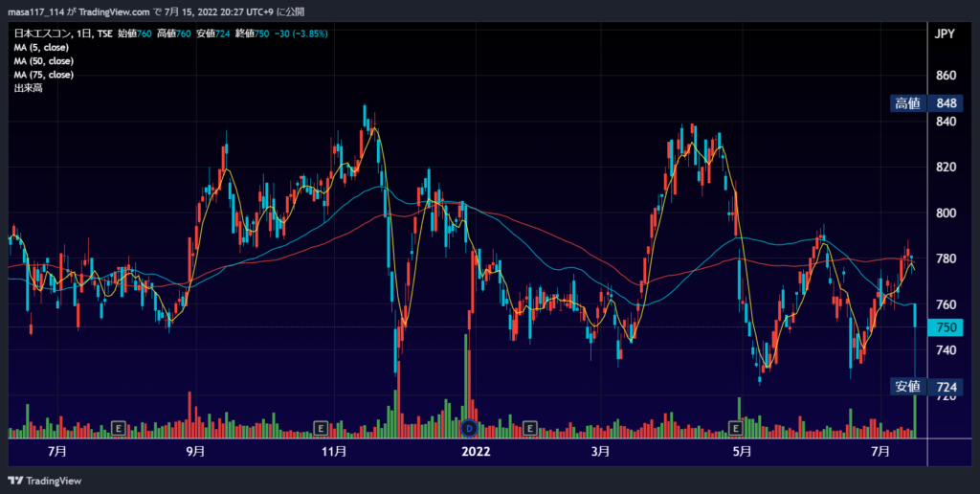
Task: Open the E earnings marker before 9月
Action: click(118, 428)
